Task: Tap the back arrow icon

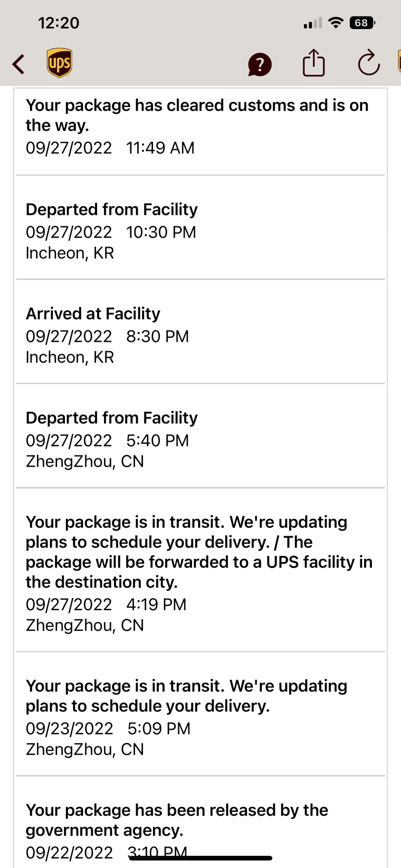Action: point(19,64)
